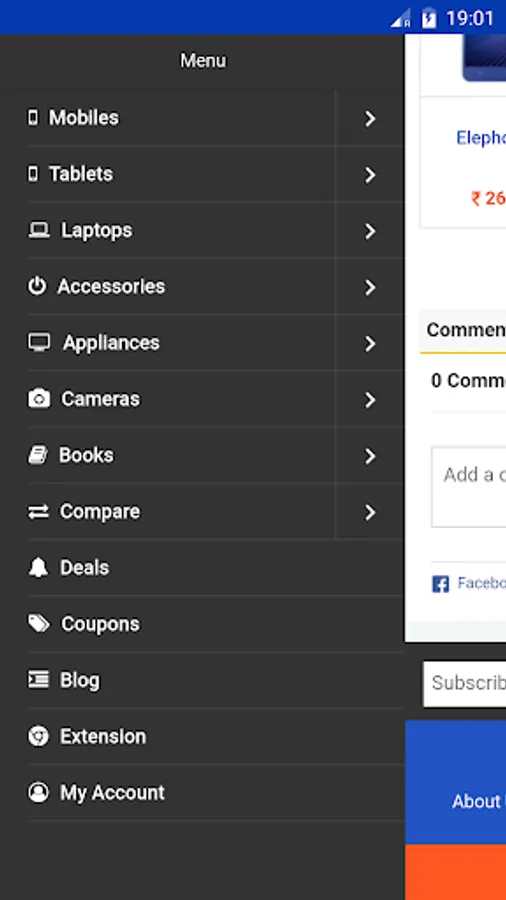Expand the Appliances submenu chevron
The image size is (506, 900).
click(x=370, y=344)
